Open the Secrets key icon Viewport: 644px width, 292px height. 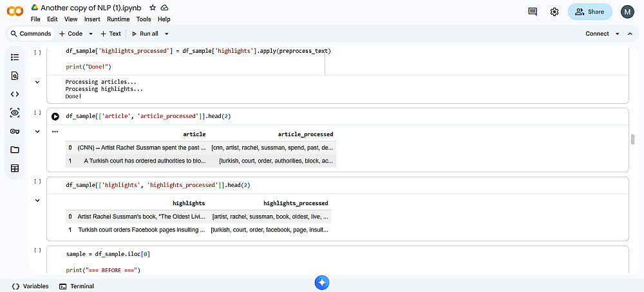click(15, 131)
